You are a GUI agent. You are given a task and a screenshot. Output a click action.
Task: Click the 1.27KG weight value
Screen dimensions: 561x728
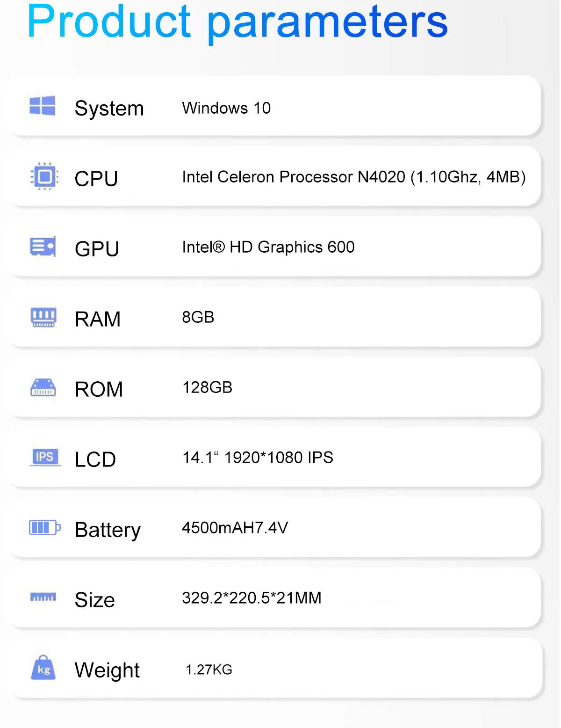pyautogui.click(x=209, y=669)
